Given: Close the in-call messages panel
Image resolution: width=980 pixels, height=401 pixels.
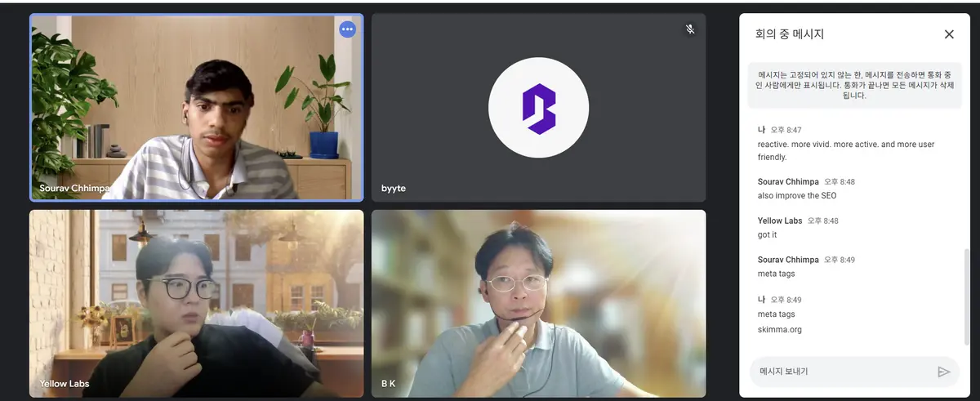Looking at the screenshot, I should click(x=949, y=34).
